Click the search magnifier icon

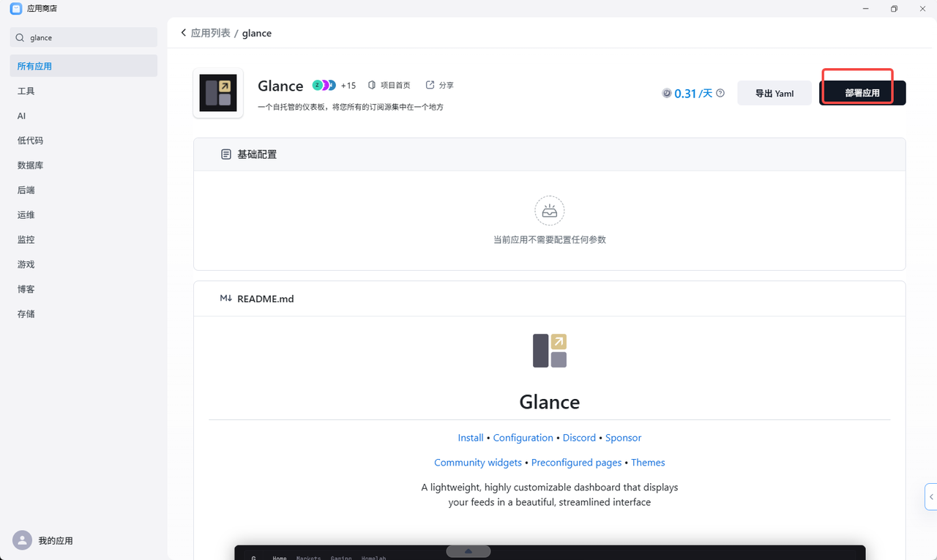tap(20, 37)
